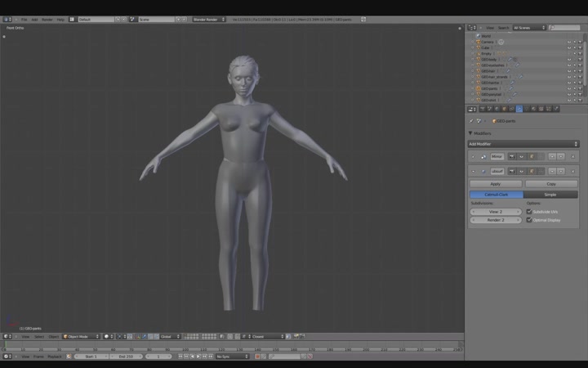The width and height of the screenshot is (588, 368).
Task: Collapse the Subsurf modifier panel
Action: [473, 171]
